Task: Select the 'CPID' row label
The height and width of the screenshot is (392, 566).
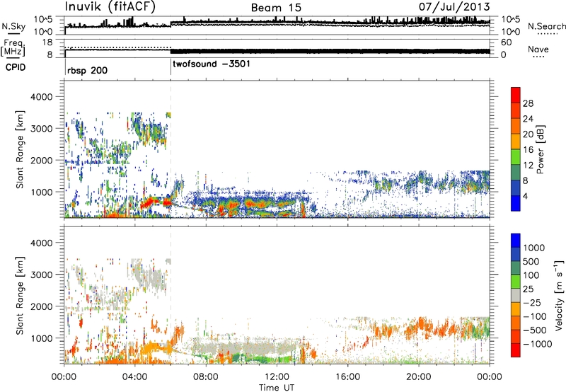Action: point(16,67)
